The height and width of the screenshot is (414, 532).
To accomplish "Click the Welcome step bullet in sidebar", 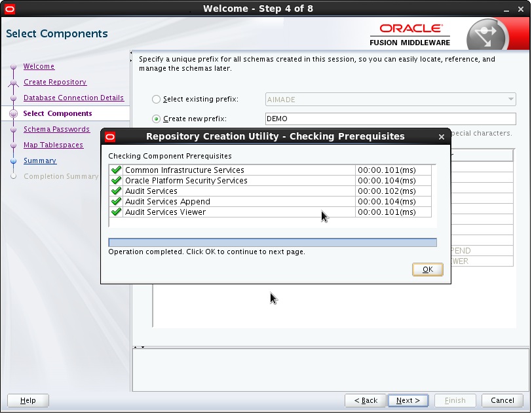I will pos(14,67).
